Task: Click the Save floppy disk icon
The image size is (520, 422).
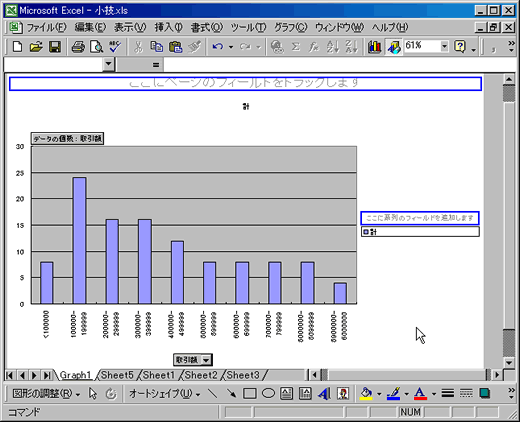Action: tap(55, 47)
